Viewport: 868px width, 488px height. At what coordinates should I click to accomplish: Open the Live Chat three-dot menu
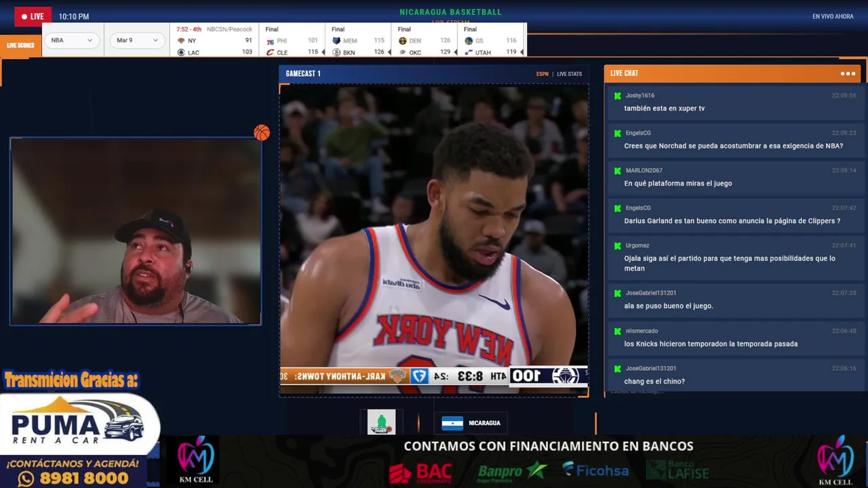tap(848, 73)
